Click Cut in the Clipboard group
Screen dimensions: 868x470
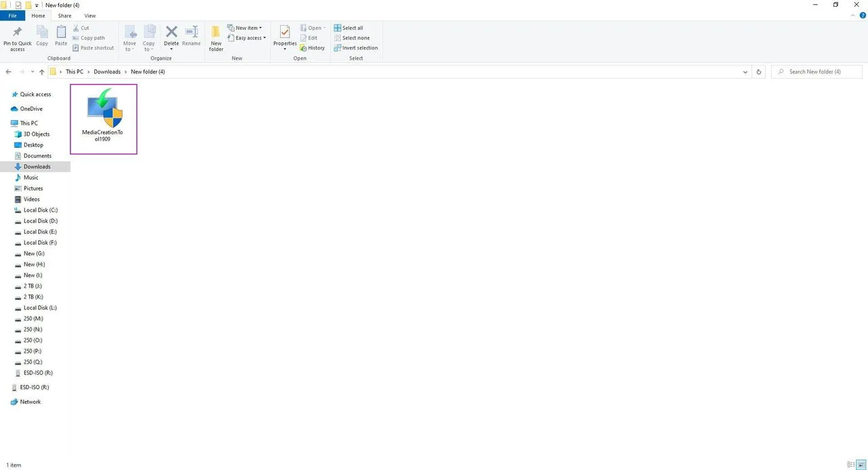(x=81, y=28)
